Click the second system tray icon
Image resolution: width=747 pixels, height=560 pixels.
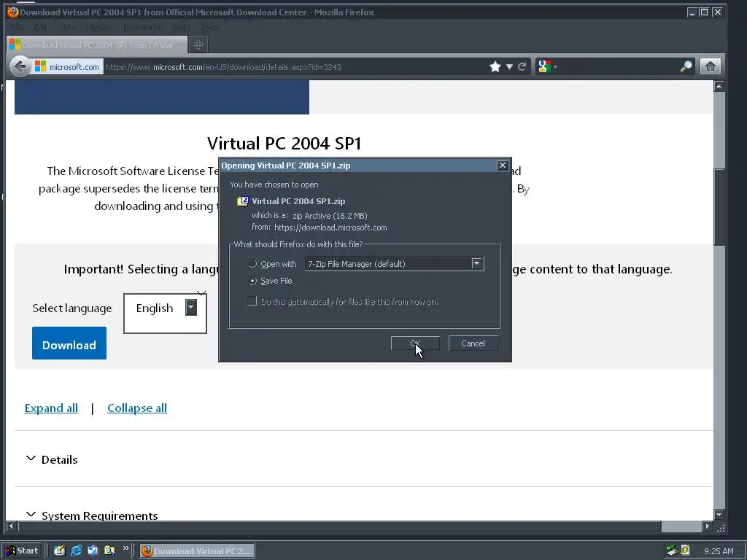(x=685, y=551)
